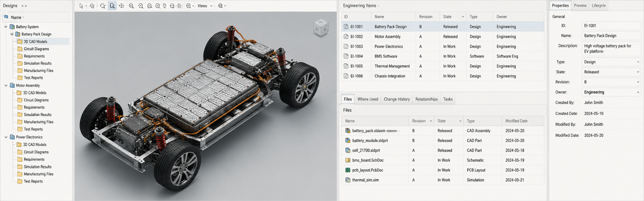Select Simulation Results under Power Electronics

[x=38, y=167]
